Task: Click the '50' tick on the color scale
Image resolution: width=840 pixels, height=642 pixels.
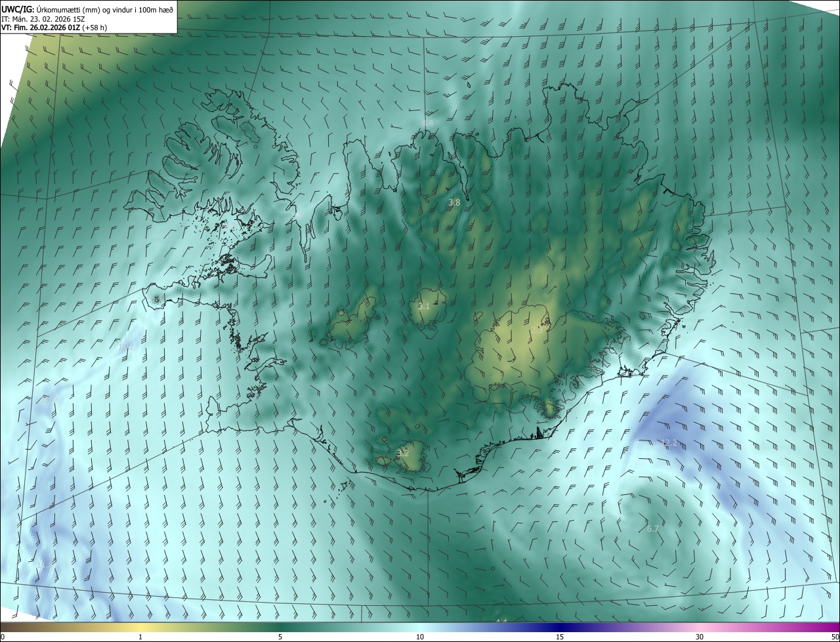Action: click(835, 637)
